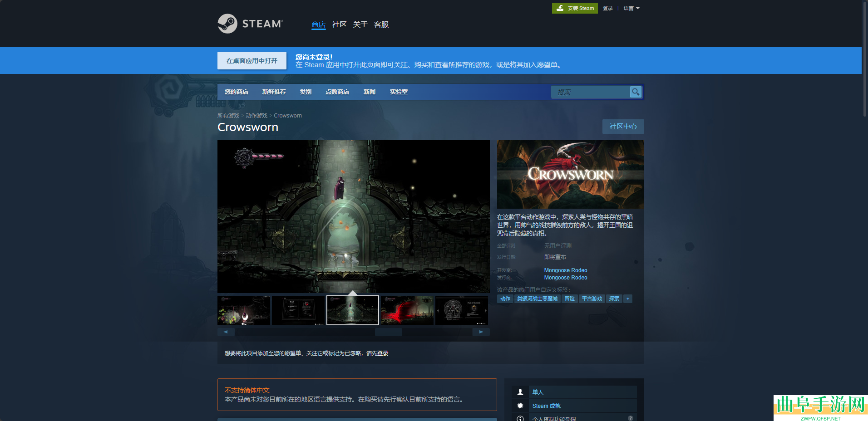Open the 新鲜推荐 tab
Screen dimensions: 868x421
coord(274,92)
